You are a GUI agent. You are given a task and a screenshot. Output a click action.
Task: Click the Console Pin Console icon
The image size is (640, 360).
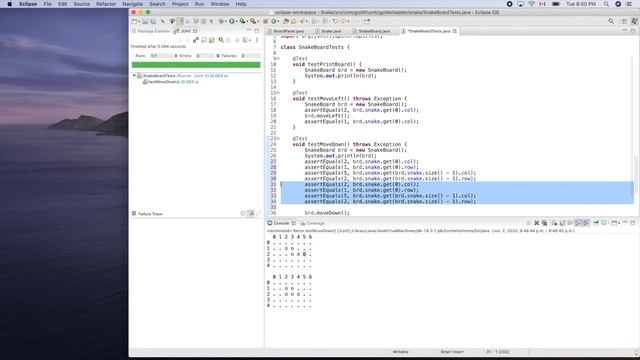pos(596,223)
